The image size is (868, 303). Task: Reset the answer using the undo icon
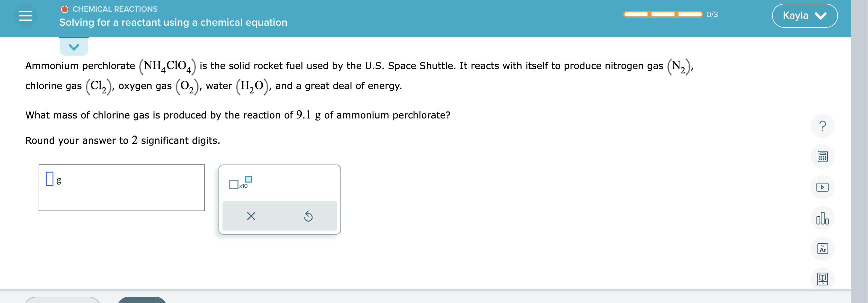pos(309,216)
